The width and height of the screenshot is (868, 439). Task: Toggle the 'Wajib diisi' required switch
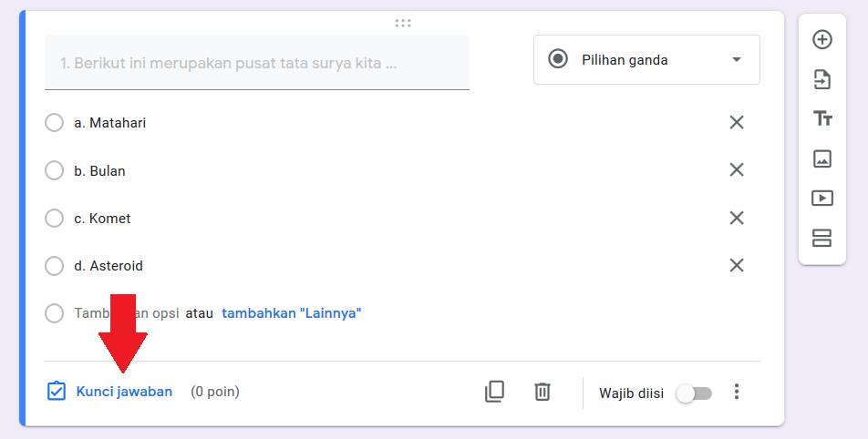coord(695,393)
